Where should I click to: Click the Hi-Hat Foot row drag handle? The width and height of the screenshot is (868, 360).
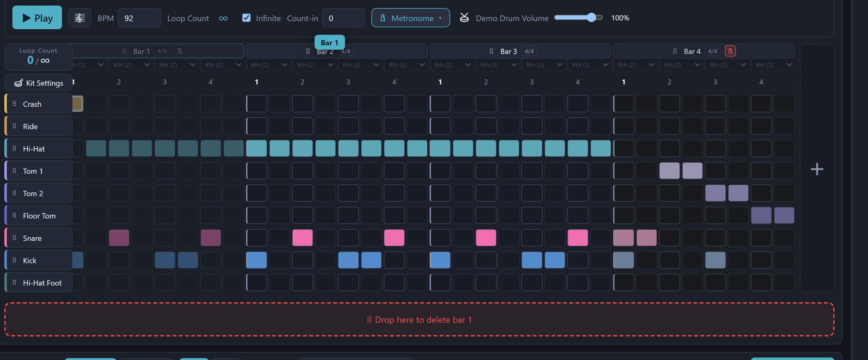(14, 282)
